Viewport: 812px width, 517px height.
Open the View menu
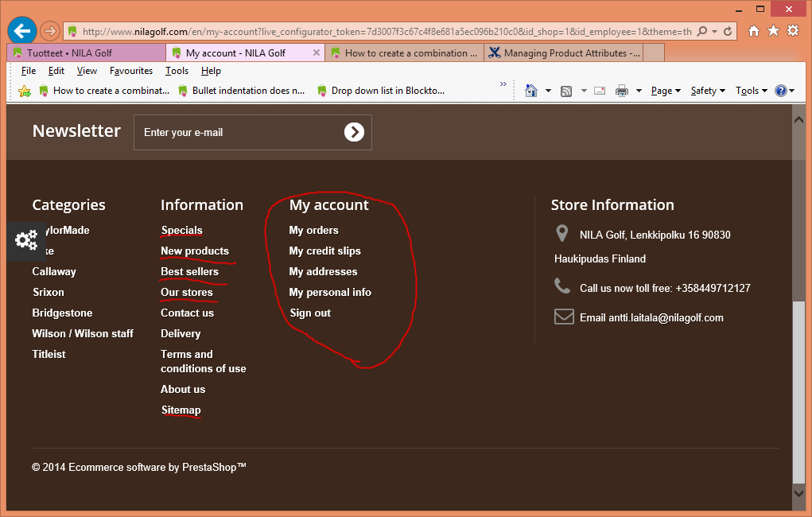click(87, 71)
